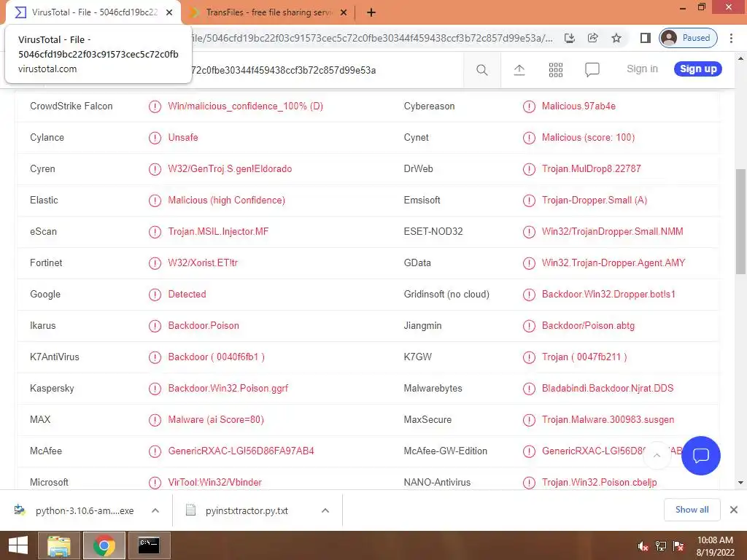Click the warning icon beside Trojan.MulDrop8.22787
747x560 pixels.
tap(529, 169)
